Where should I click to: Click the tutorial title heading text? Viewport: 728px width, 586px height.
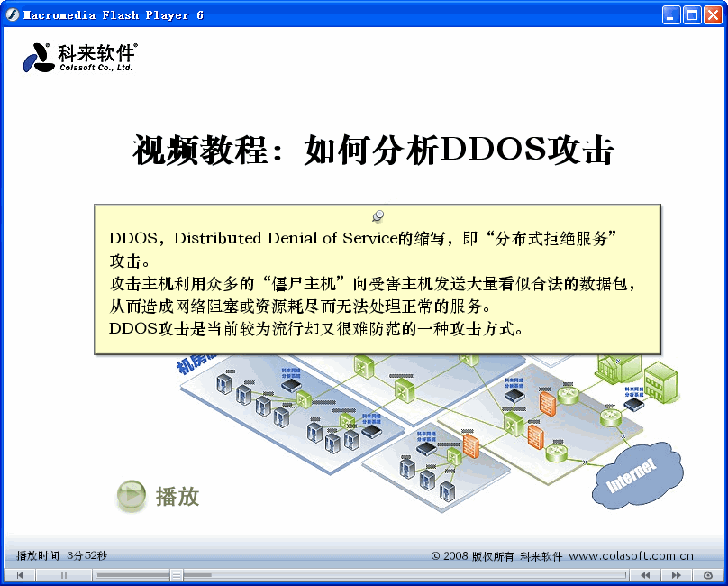(373, 151)
